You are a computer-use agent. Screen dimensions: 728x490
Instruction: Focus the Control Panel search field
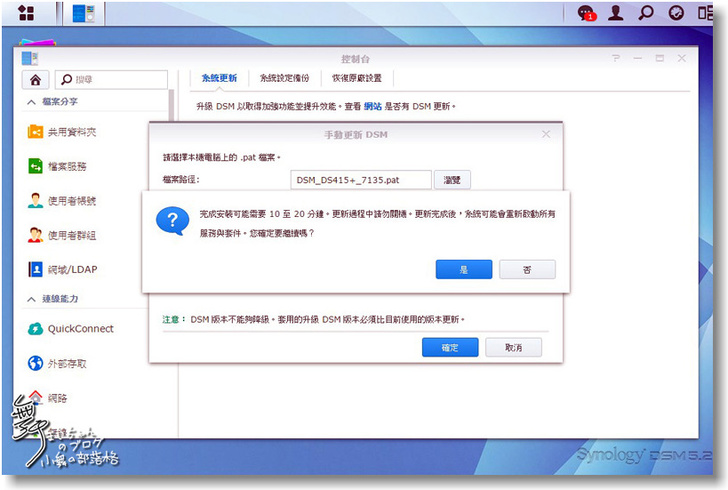click(x=111, y=79)
